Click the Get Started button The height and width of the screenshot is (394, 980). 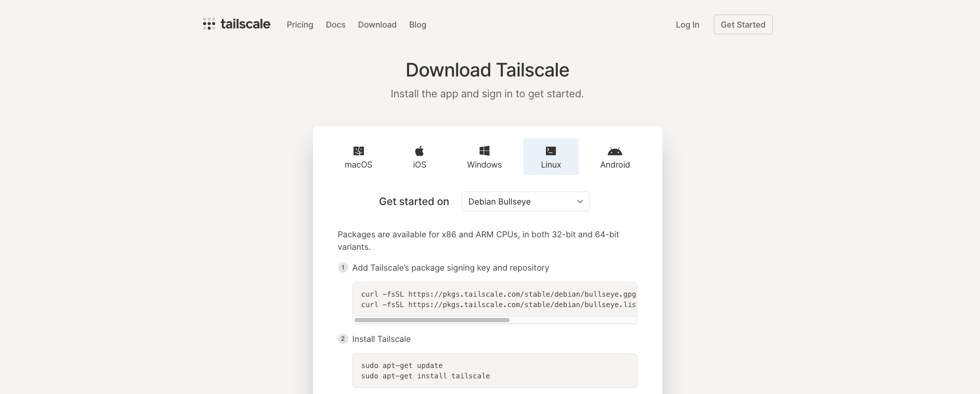click(x=743, y=24)
